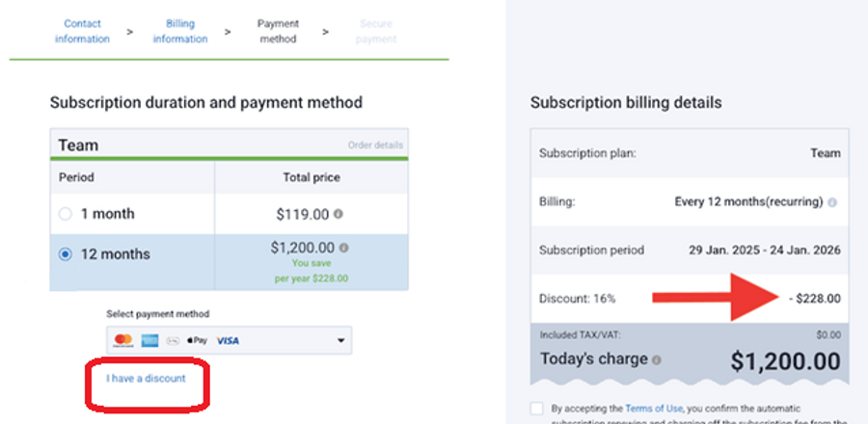The image size is (868, 424).
Task: Click the Payment method step
Action: pos(278,31)
